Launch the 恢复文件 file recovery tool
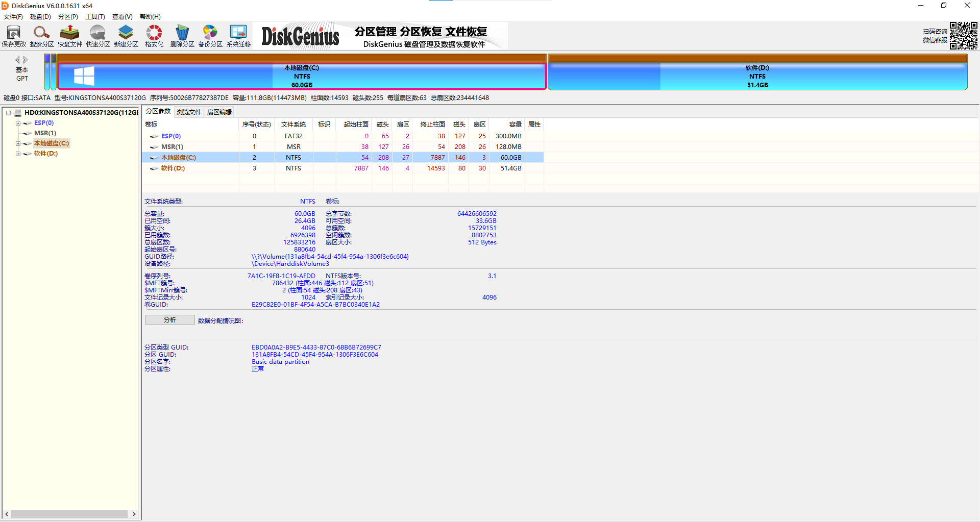 (70, 36)
